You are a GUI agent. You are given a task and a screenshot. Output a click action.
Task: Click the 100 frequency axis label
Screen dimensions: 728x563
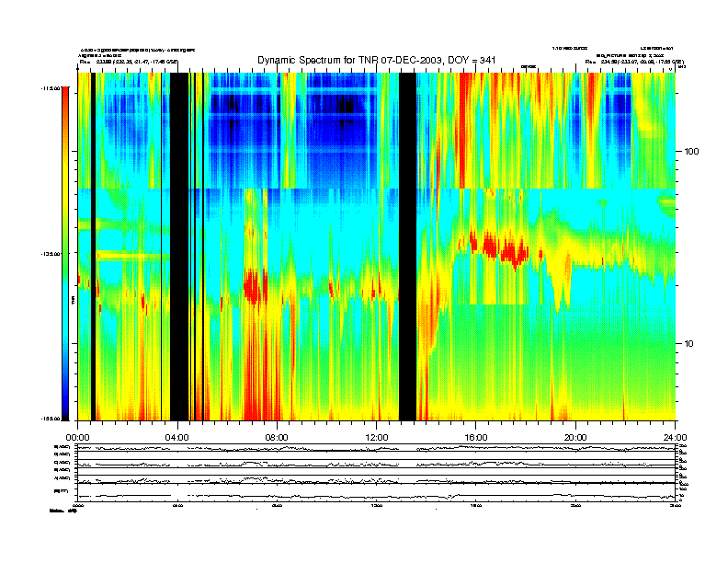pos(692,152)
